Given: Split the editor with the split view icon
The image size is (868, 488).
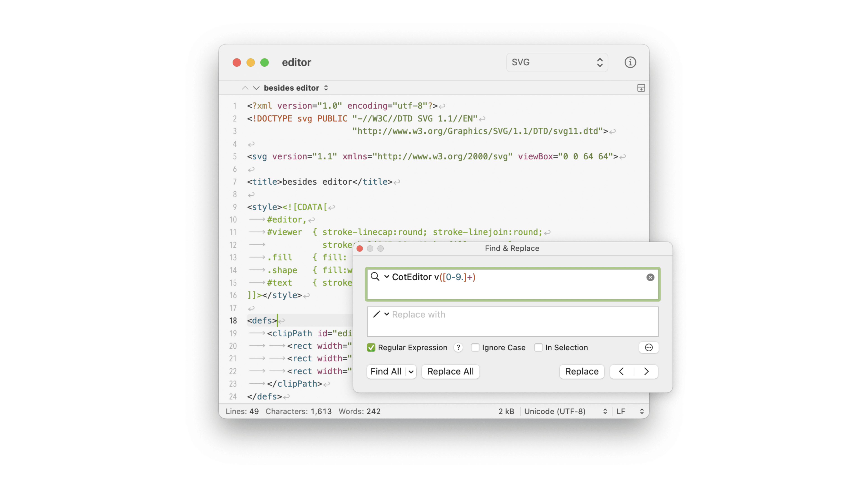Looking at the screenshot, I should tap(641, 88).
